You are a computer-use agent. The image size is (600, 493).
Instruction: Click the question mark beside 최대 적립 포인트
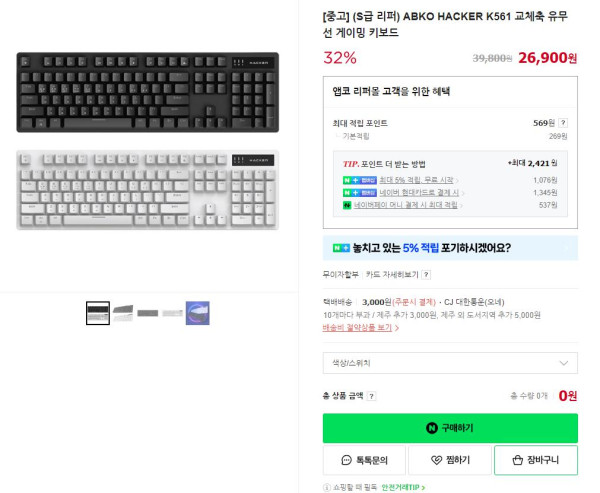tap(563, 123)
